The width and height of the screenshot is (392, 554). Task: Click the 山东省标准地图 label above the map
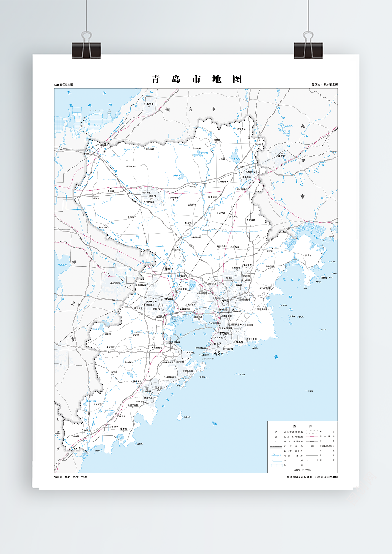(63, 85)
